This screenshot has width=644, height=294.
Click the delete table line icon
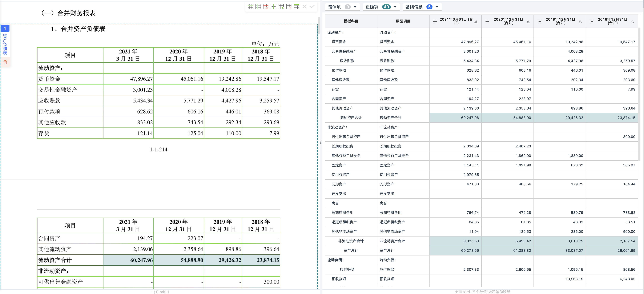pyautogui.click(x=266, y=7)
